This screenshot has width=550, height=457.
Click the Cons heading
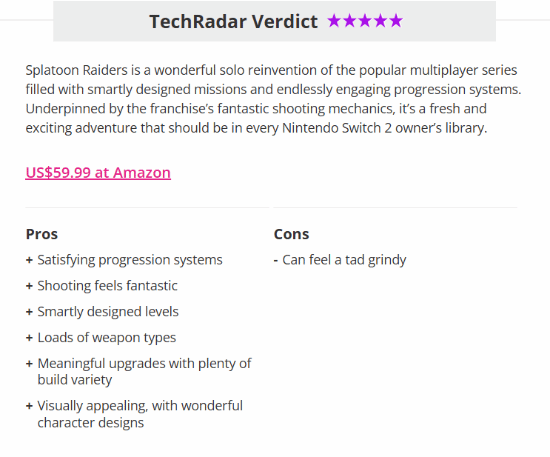click(x=291, y=234)
